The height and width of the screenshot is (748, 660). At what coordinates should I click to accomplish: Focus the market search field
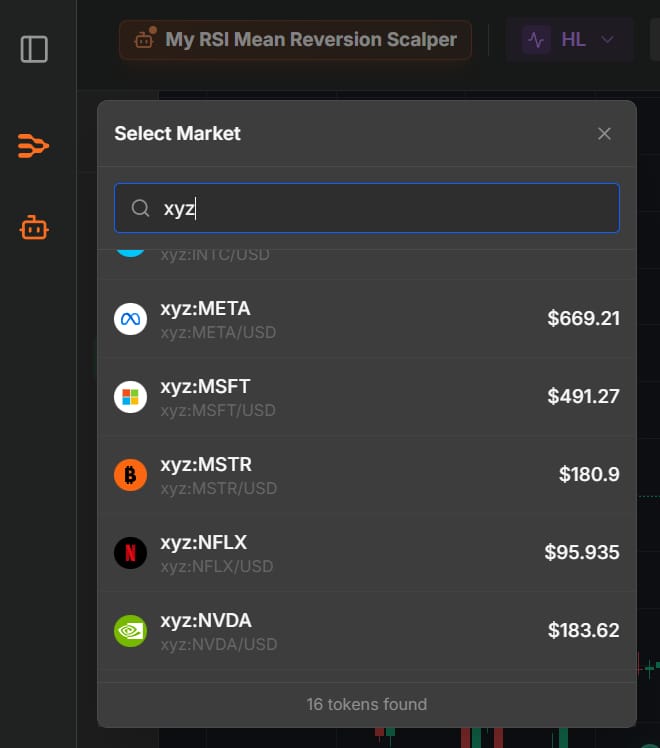[380, 208]
